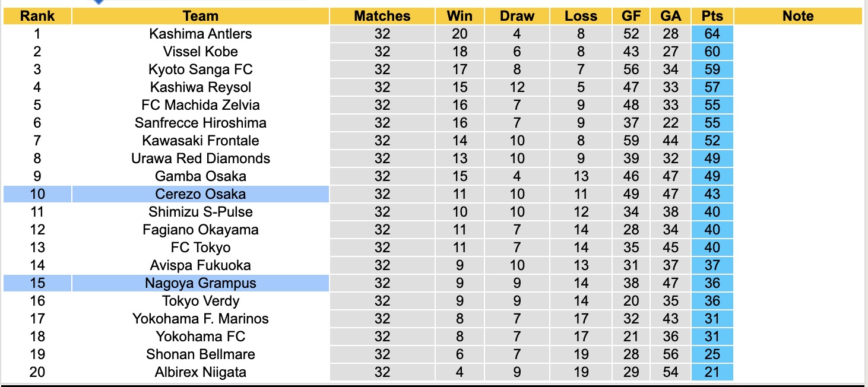Open the Sanfrecce Hiroshima team link

pos(201,123)
